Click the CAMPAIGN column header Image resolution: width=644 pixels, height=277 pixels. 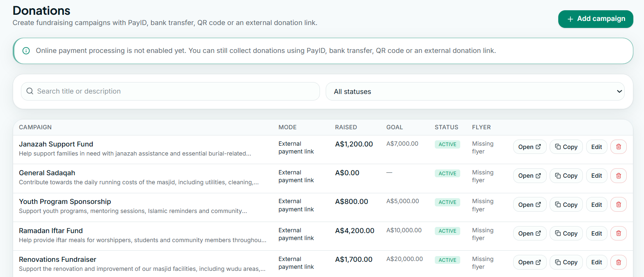pyautogui.click(x=35, y=127)
